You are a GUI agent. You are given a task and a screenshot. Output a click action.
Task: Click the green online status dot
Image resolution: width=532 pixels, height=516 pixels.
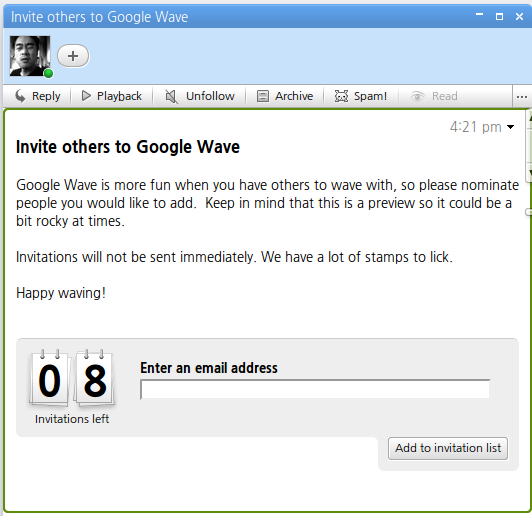[49, 73]
